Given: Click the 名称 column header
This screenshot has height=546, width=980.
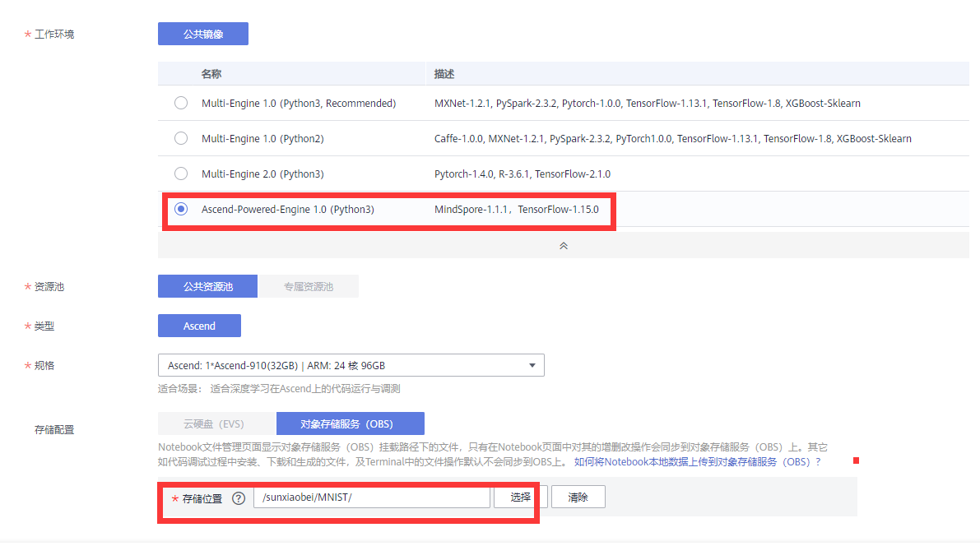Looking at the screenshot, I should point(211,74).
